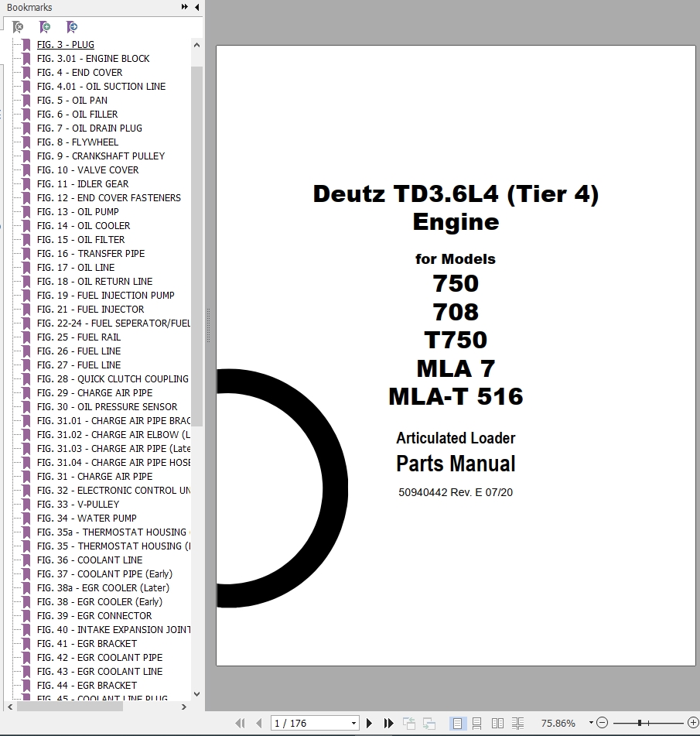700x736 pixels.
Task: Open bookmark FIG. 15 - OIL FILTER
Action: [x=80, y=240]
